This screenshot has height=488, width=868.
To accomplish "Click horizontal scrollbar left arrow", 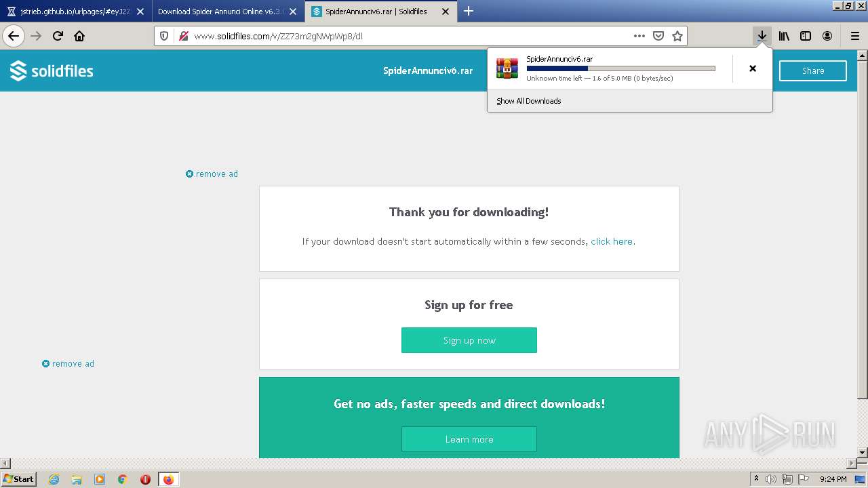I will (x=5, y=464).
